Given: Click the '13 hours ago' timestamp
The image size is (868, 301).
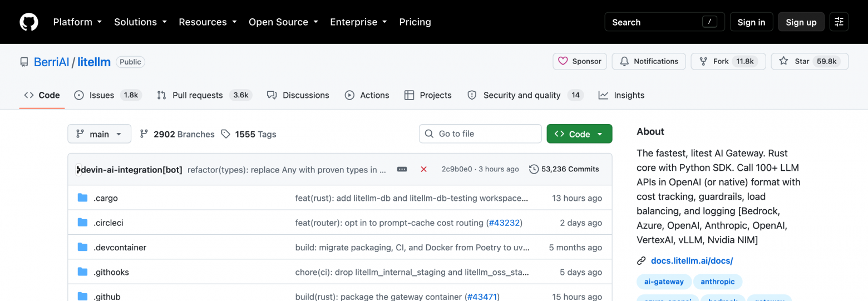Looking at the screenshot, I should point(577,198).
